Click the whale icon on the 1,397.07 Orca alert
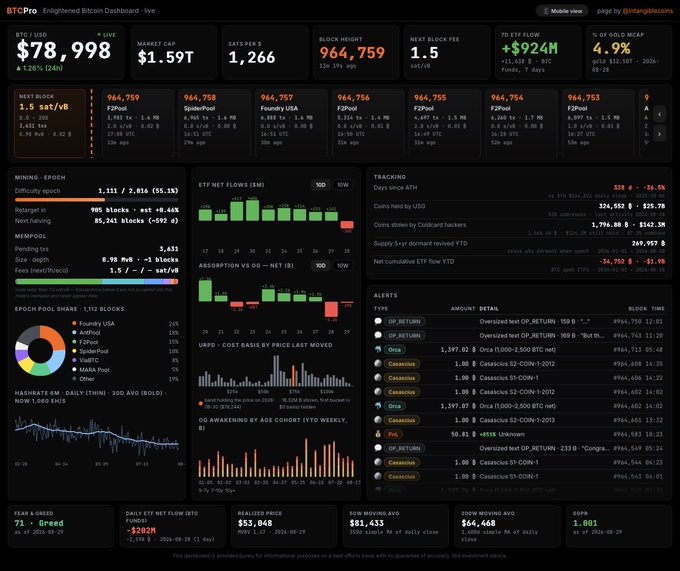680x571 pixels. (x=378, y=406)
